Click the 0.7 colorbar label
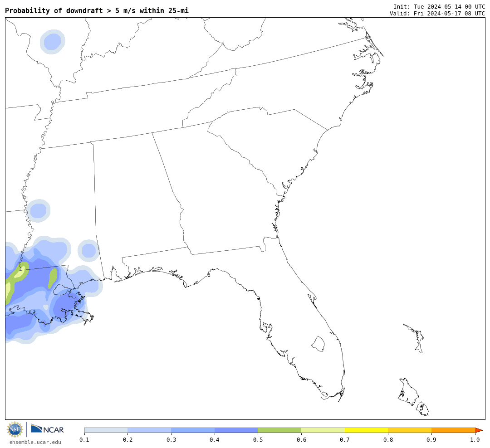Viewport: 490px width, 448px height. point(345,439)
